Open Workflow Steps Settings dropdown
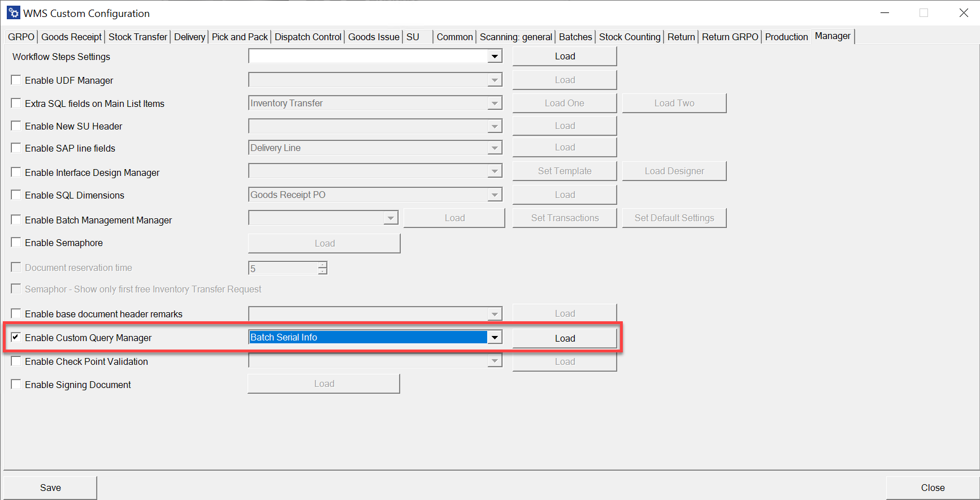 (495, 56)
